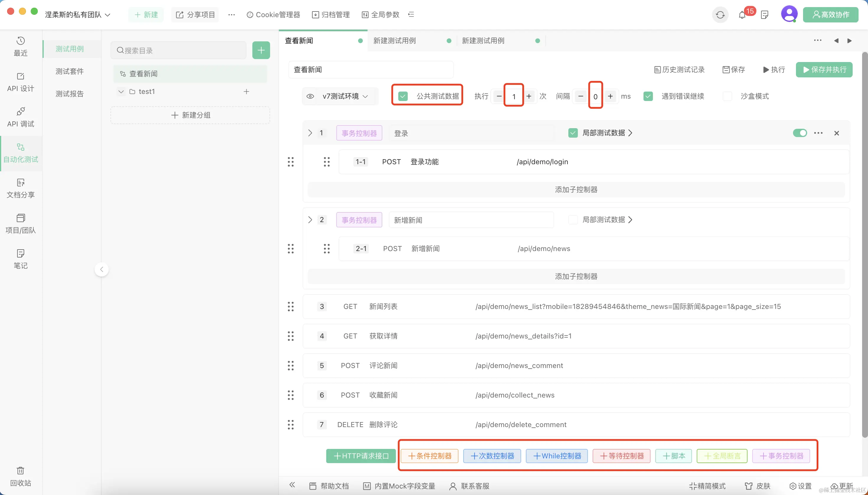Viewport: 868px width, 495px height.
Task: Click the eye icon beside environment
Action: [x=310, y=96]
